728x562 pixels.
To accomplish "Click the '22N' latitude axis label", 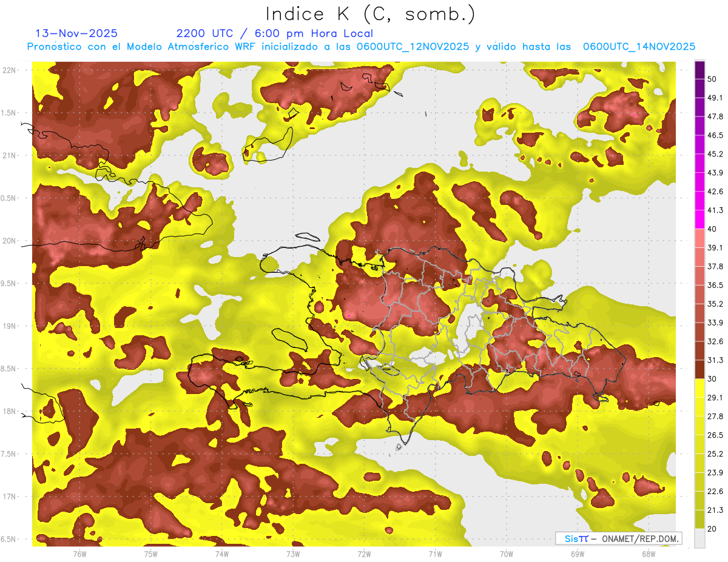I will point(10,70).
